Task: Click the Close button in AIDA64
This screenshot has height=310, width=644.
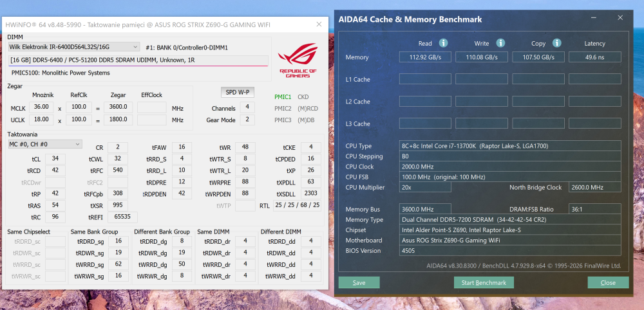Action: 608,282
